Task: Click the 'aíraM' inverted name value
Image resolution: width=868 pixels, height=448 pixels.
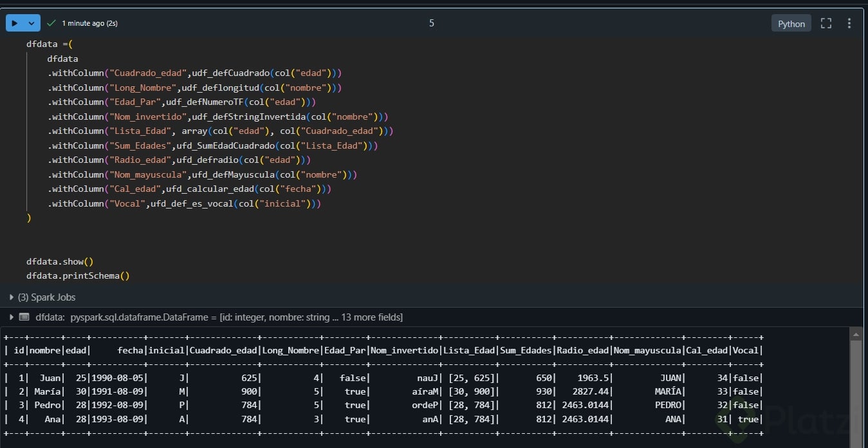Action: coord(423,391)
